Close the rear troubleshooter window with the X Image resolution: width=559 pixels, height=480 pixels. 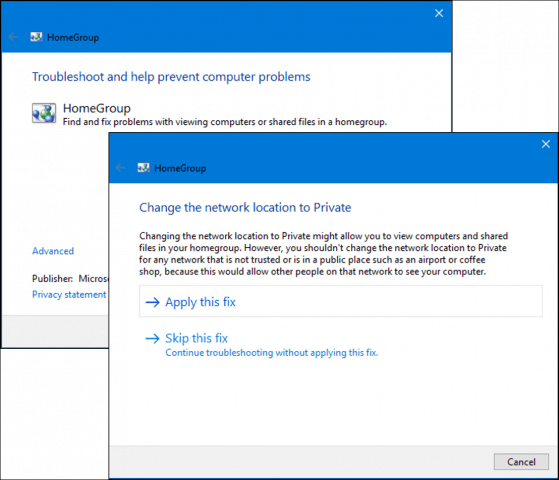click(439, 13)
